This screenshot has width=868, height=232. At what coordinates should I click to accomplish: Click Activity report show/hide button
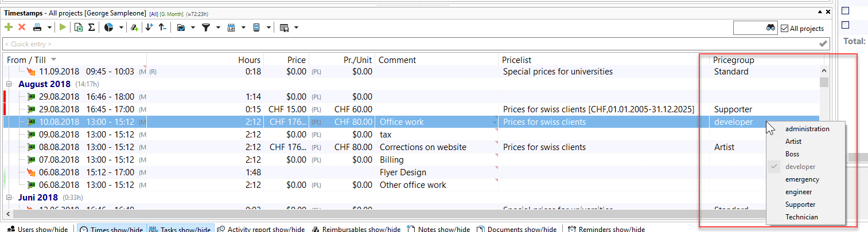(260, 229)
